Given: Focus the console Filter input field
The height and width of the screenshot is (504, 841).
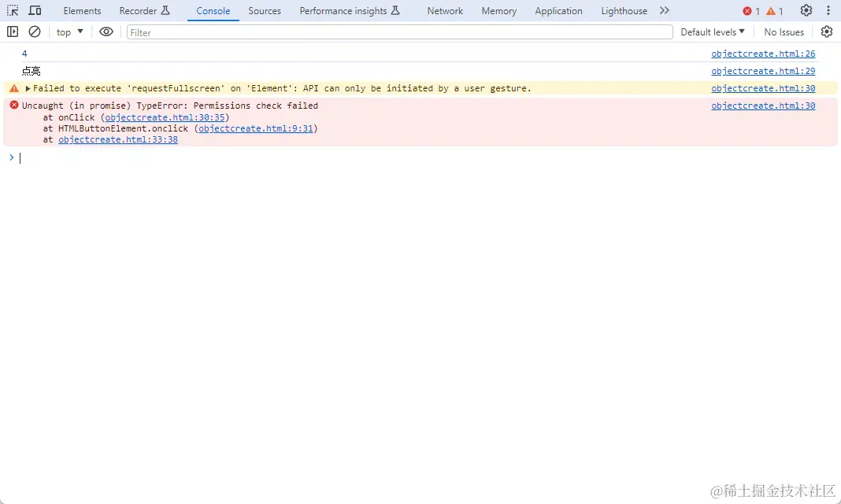Looking at the screenshot, I should pos(399,32).
